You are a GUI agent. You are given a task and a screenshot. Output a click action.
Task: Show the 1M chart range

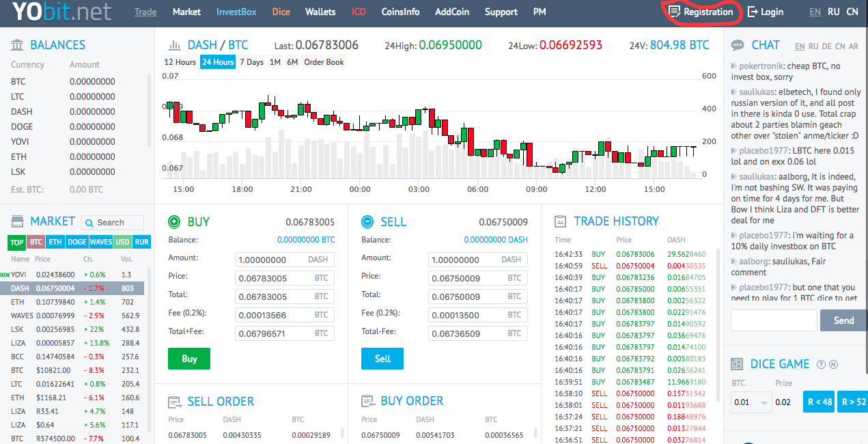[275, 62]
